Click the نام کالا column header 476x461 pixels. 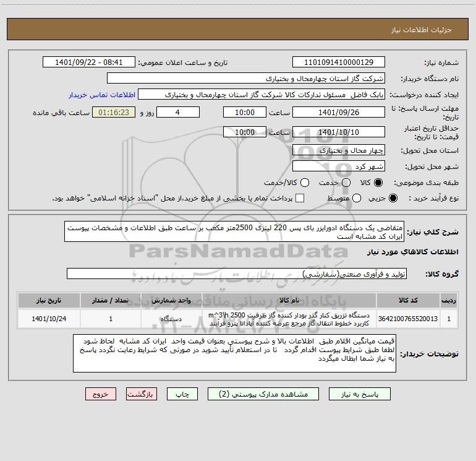(x=289, y=300)
